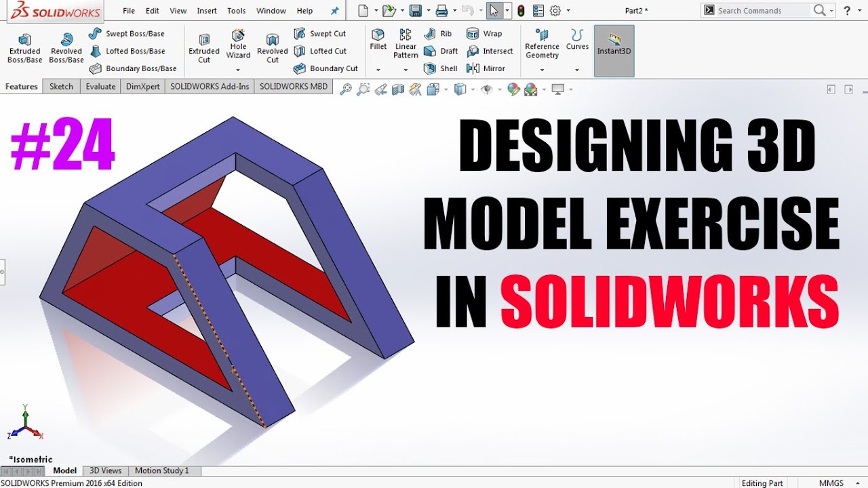The width and height of the screenshot is (868, 488).
Task: Click the Boundary Cut tool
Action: tap(325, 68)
